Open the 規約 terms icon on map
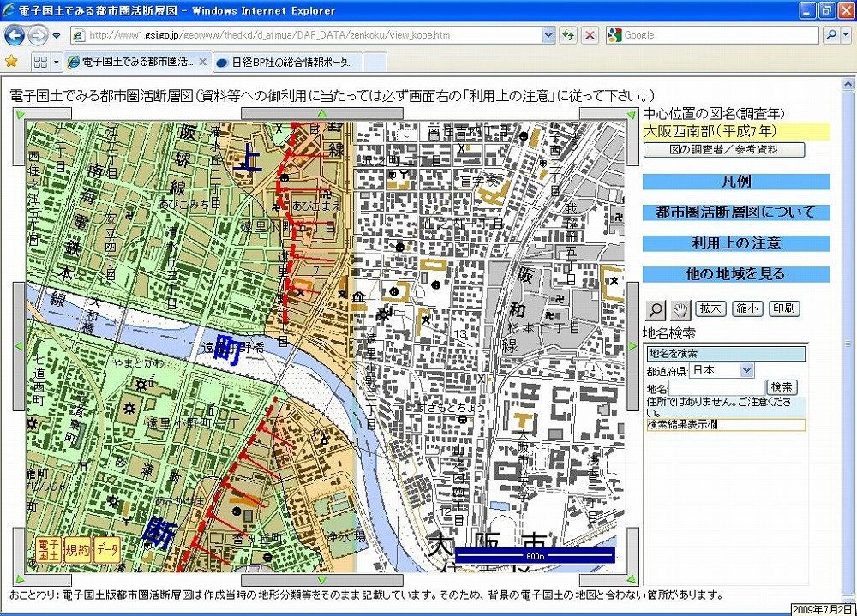The image size is (857, 616). tap(76, 549)
